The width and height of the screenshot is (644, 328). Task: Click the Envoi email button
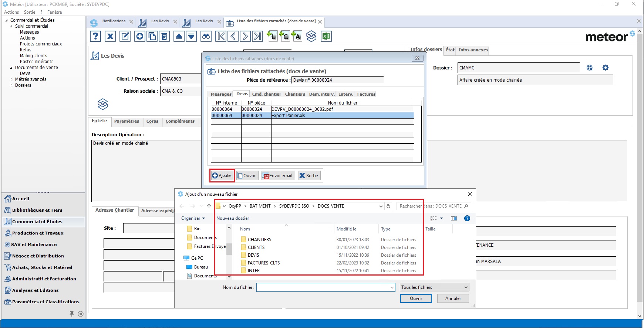(278, 176)
